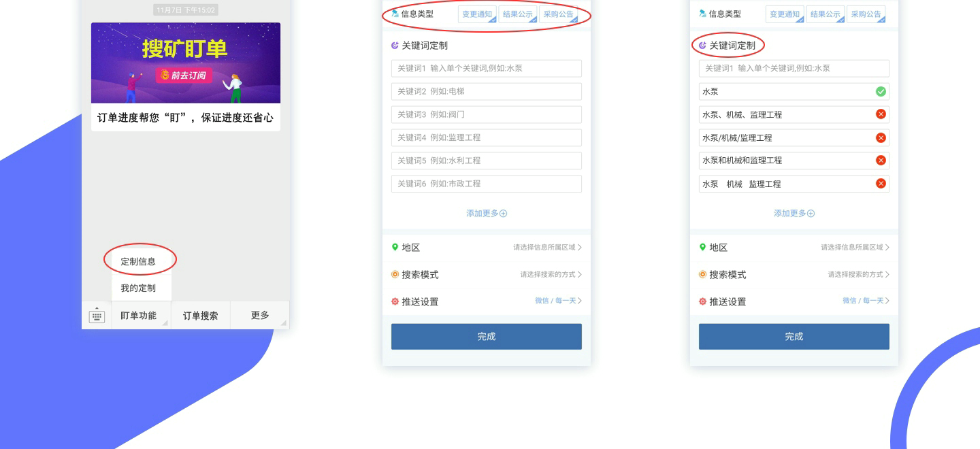Click the orange 搜索模式 icon in middle form

pyautogui.click(x=395, y=275)
